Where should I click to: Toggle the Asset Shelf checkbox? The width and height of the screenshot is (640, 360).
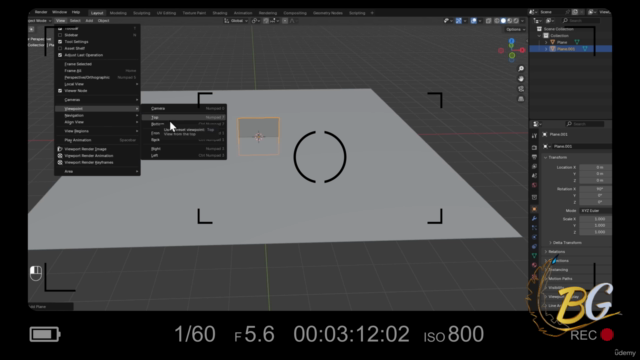[60, 48]
